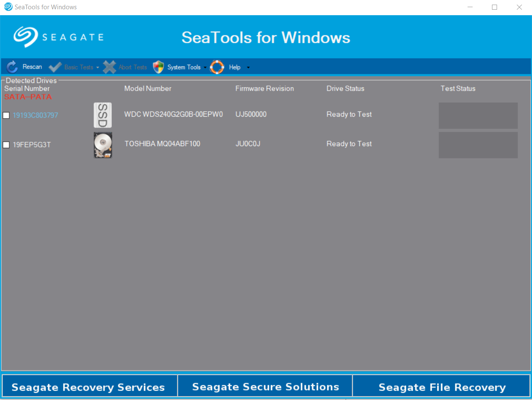This screenshot has height=400, width=532.
Task: Click the Serial Number column header
Action: (x=27, y=88)
